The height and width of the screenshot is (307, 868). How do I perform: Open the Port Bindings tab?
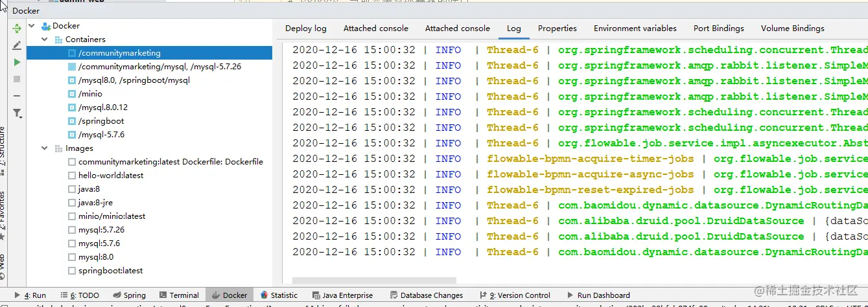coord(719,28)
